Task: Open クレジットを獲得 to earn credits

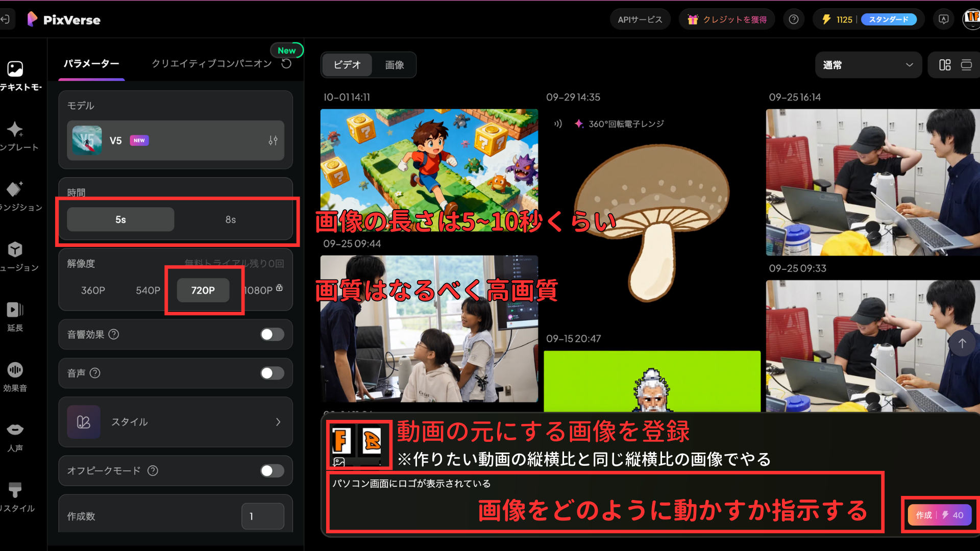Action: click(727, 19)
